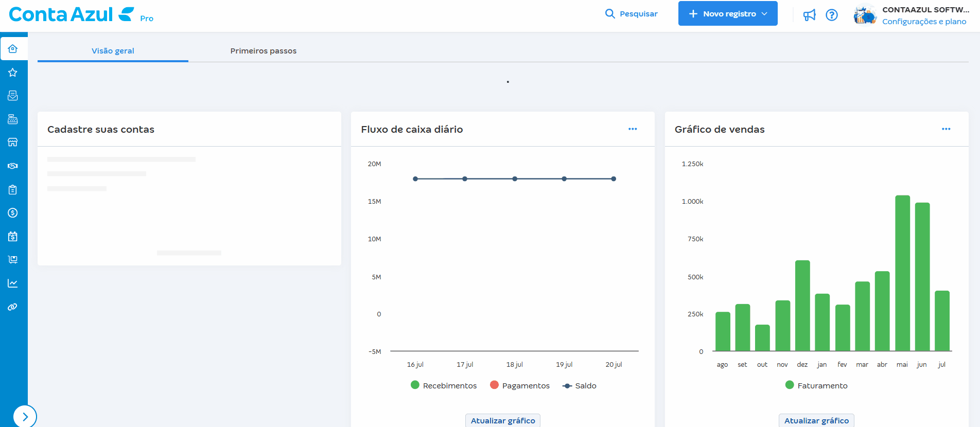Click the line chart reports icon in sidebar
Viewport: 980px width, 427px height.
(13, 283)
